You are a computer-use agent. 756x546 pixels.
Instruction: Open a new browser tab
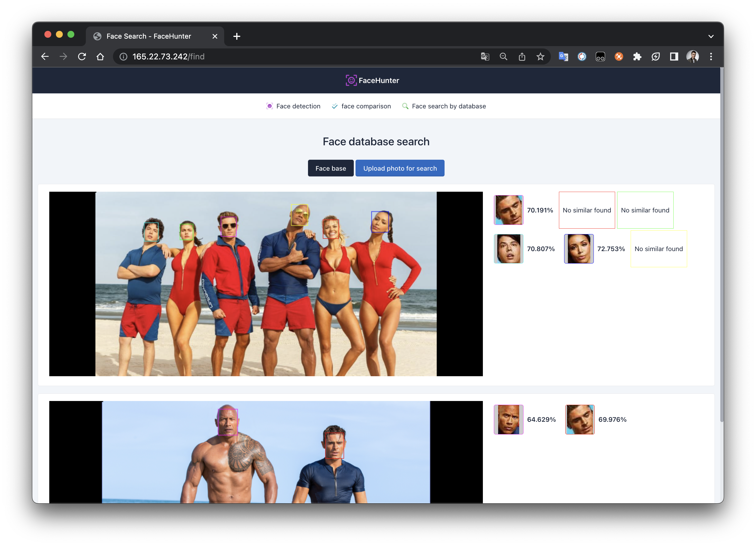237,36
